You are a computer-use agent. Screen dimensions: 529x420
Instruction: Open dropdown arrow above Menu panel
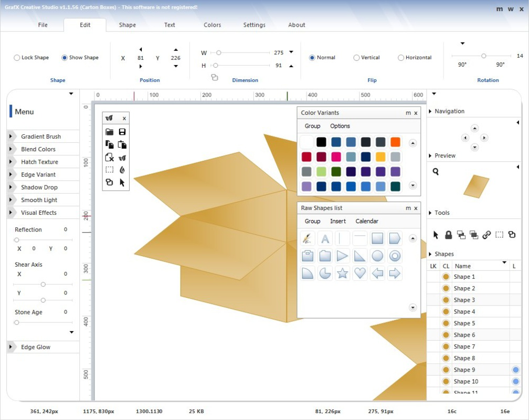(x=71, y=94)
